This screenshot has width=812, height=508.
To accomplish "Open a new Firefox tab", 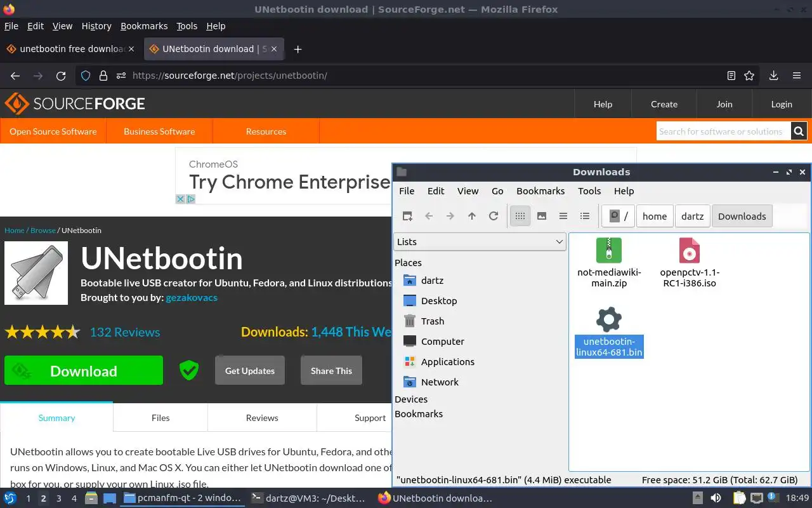I will [298, 49].
